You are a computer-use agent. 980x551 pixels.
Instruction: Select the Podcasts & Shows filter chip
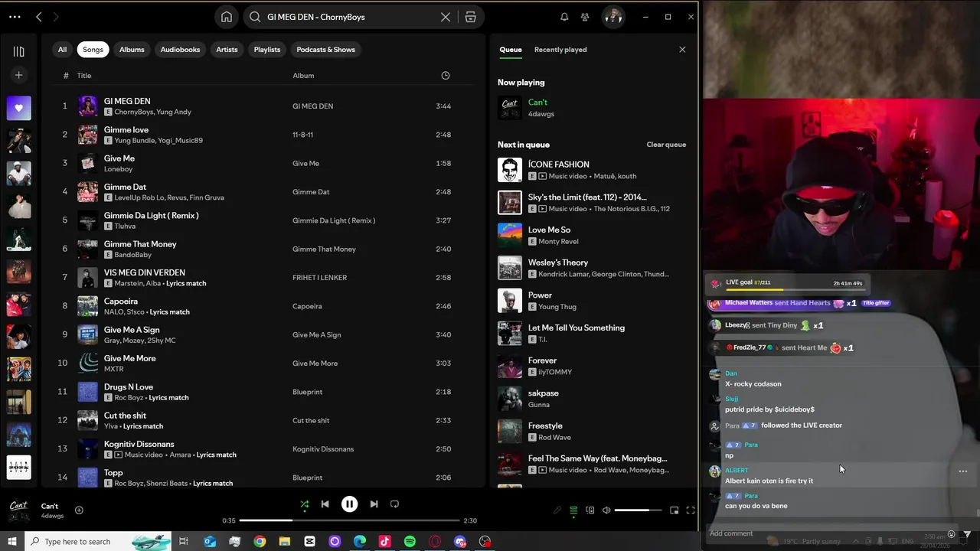(325, 50)
